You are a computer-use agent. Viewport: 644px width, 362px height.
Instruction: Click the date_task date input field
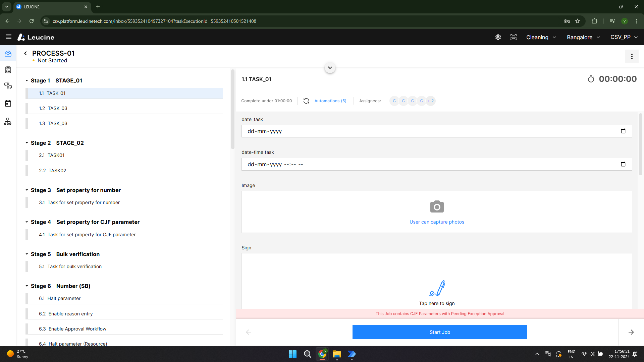(x=369, y=131)
